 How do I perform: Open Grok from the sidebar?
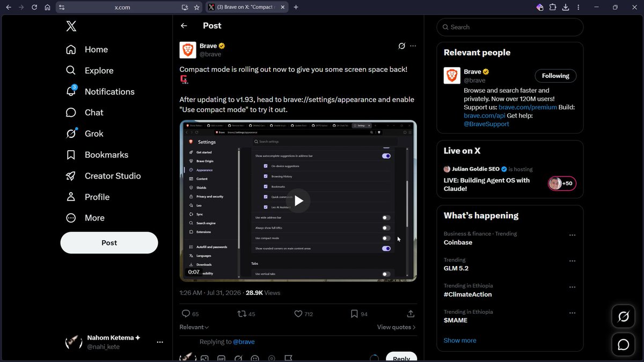pos(84,134)
